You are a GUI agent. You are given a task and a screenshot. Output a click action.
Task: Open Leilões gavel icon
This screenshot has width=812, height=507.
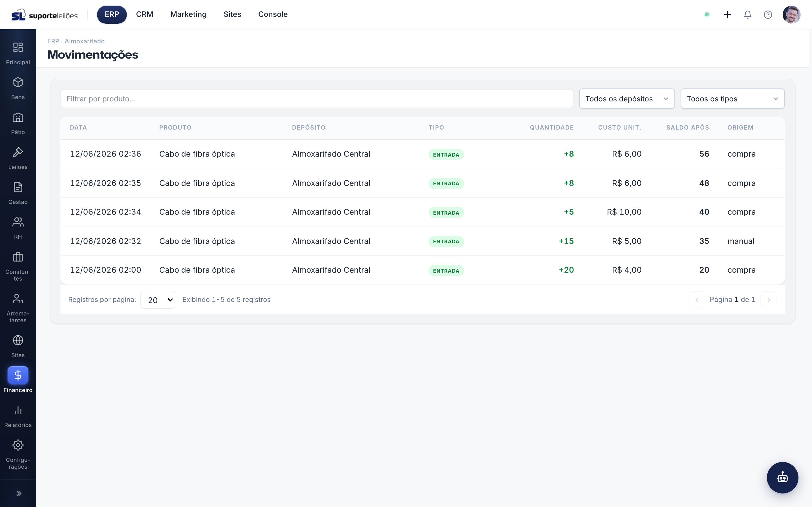18,152
